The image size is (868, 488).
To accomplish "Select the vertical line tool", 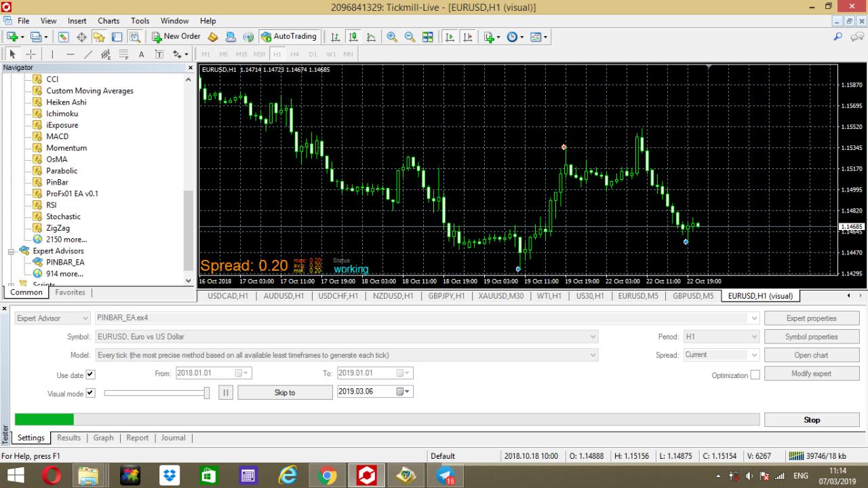I will pos(52,54).
